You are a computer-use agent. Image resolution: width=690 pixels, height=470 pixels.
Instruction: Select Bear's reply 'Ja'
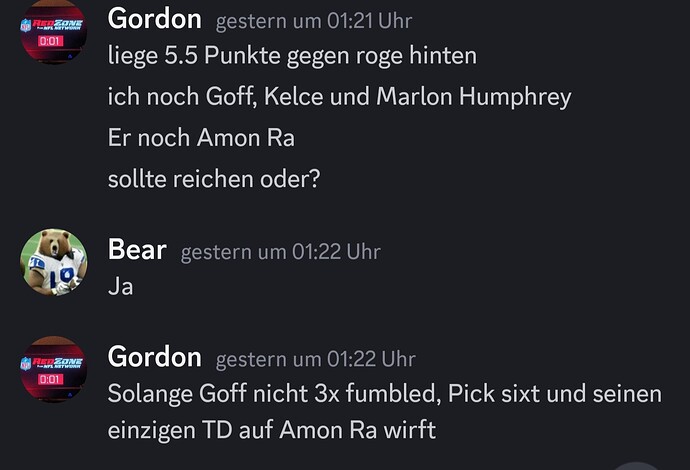120,286
